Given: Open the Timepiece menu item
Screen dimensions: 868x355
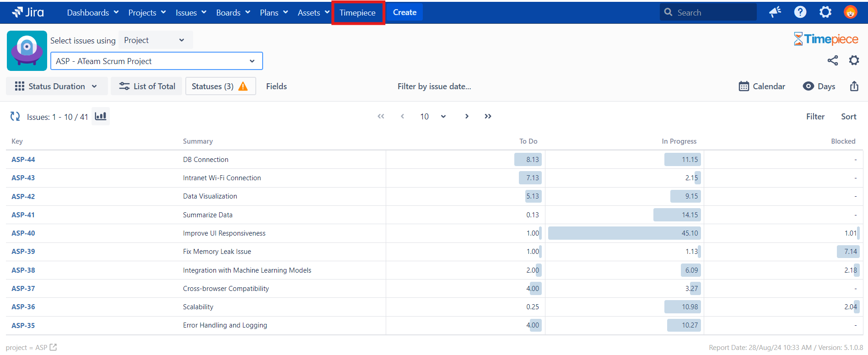Looking at the screenshot, I should 357,13.
